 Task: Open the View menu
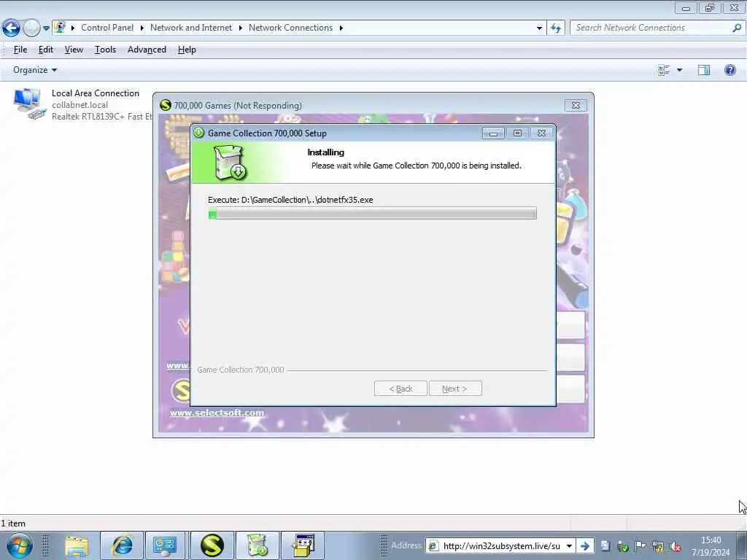tap(74, 50)
